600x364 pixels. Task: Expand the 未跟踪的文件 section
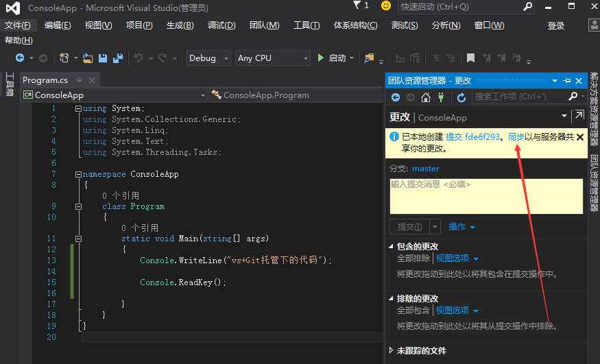click(x=391, y=350)
